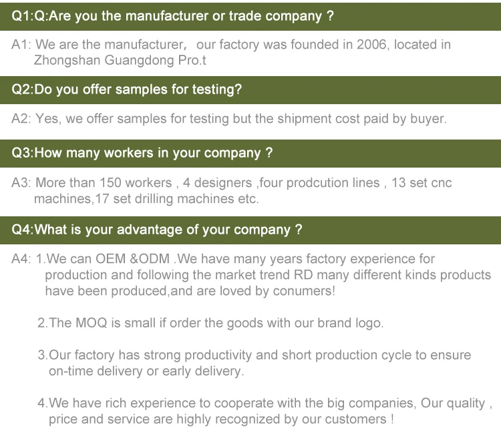The height and width of the screenshot is (448, 501).
Task: Select the Q2 samples for testing header
Action: [x=251, y=90]
